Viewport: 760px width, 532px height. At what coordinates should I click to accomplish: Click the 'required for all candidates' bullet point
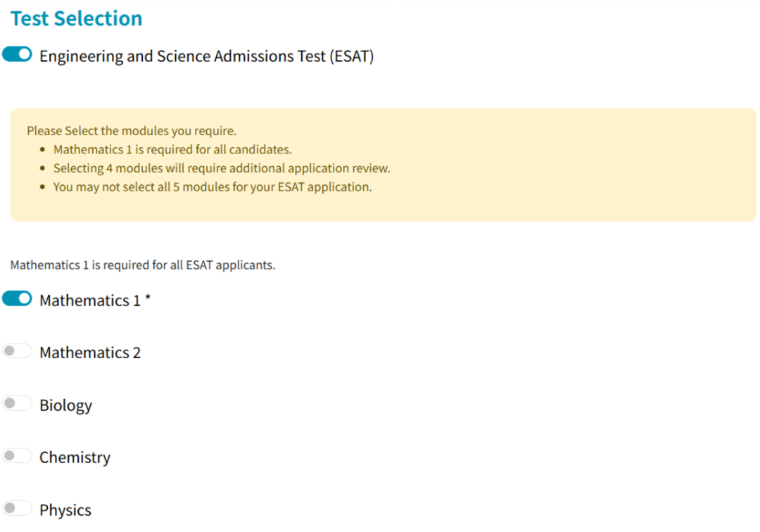172,149
